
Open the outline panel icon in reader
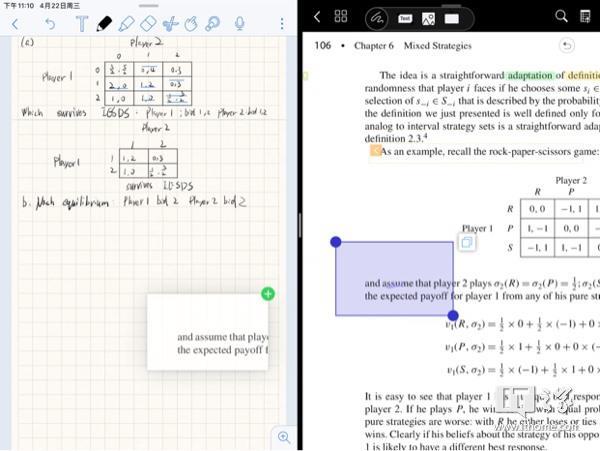(585, 16)
